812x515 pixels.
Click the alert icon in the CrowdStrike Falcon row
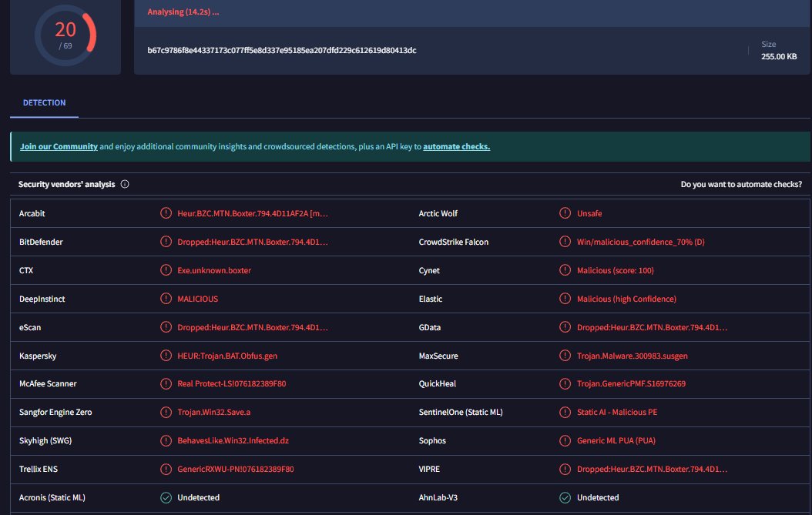pyautogui.click(x=565, y=242)
